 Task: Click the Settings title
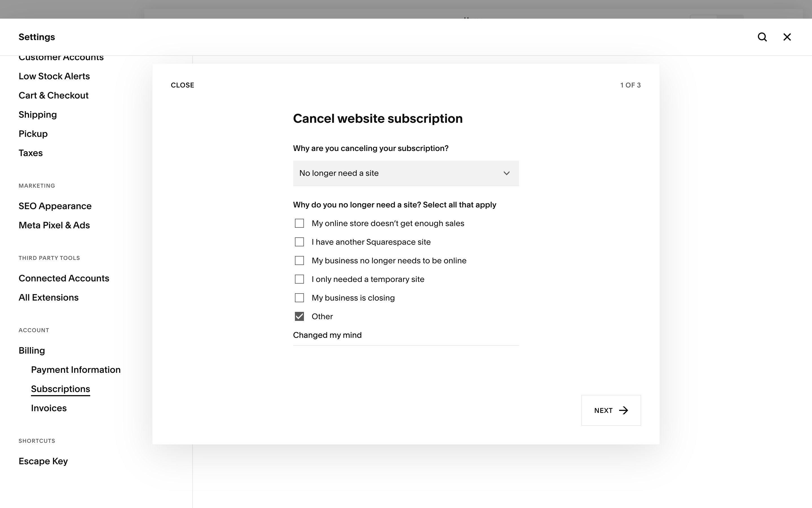tap(37, 37)
